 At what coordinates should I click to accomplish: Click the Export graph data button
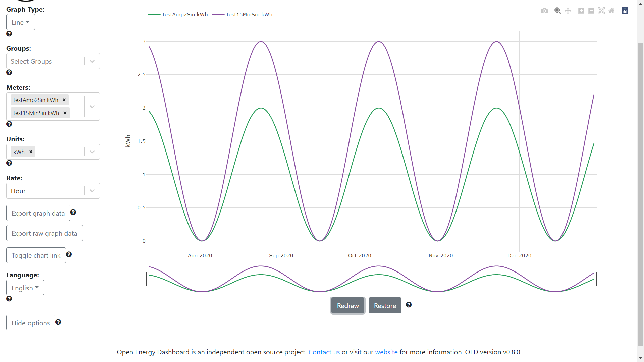[x=38, y=213]
